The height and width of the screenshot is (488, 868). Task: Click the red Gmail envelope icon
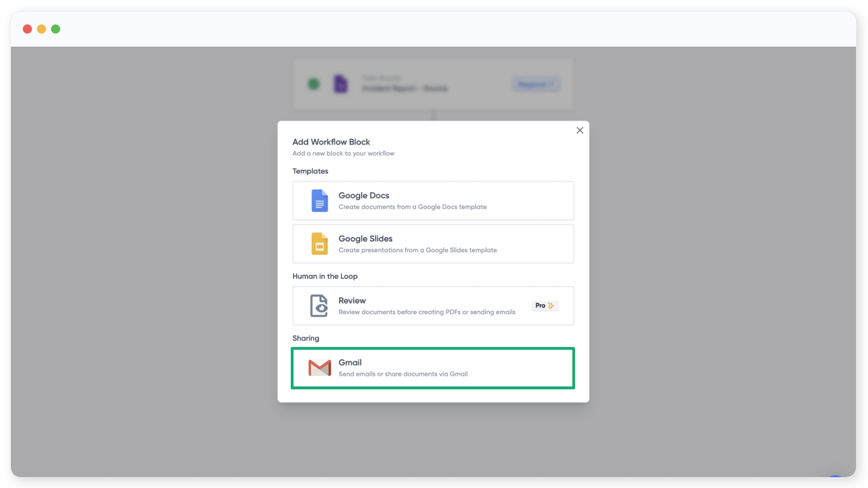320,368
